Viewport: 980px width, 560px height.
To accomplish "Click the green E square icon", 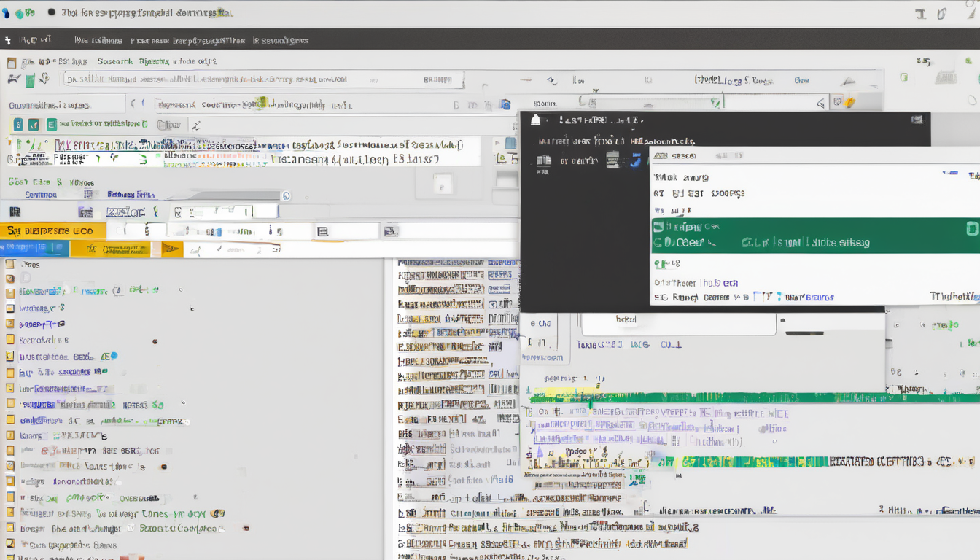I will [52, 125].
